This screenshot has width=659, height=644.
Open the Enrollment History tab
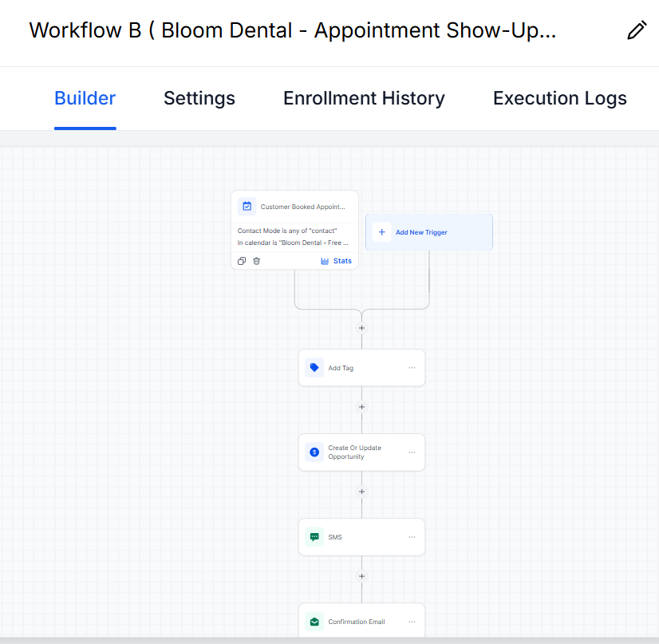click(364, 98)
